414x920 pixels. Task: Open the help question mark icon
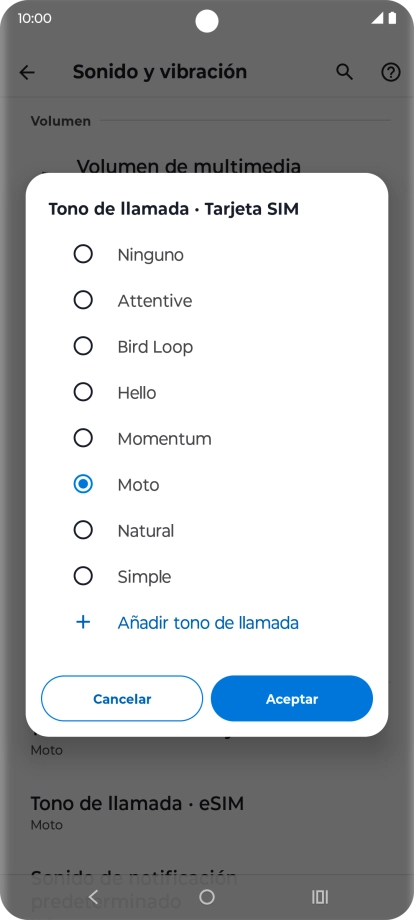[x=391, y=72]
